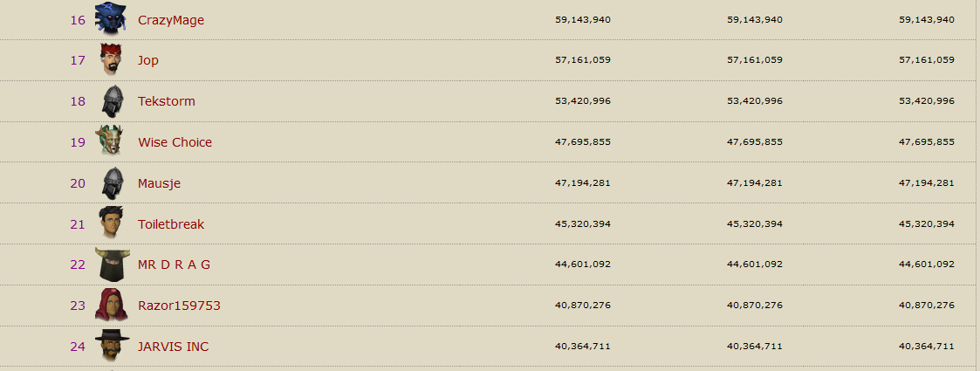Click rank number 16
980x371 pixels.
78,20
